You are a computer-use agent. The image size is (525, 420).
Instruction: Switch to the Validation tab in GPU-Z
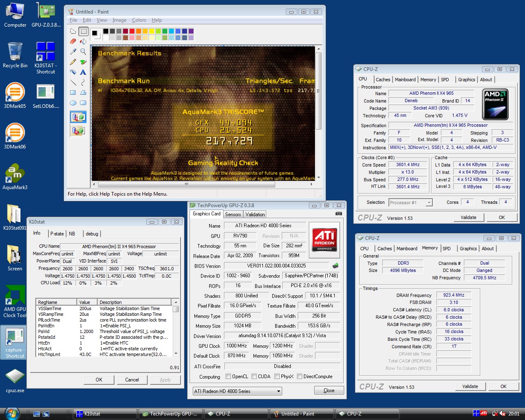pos(255,215)
